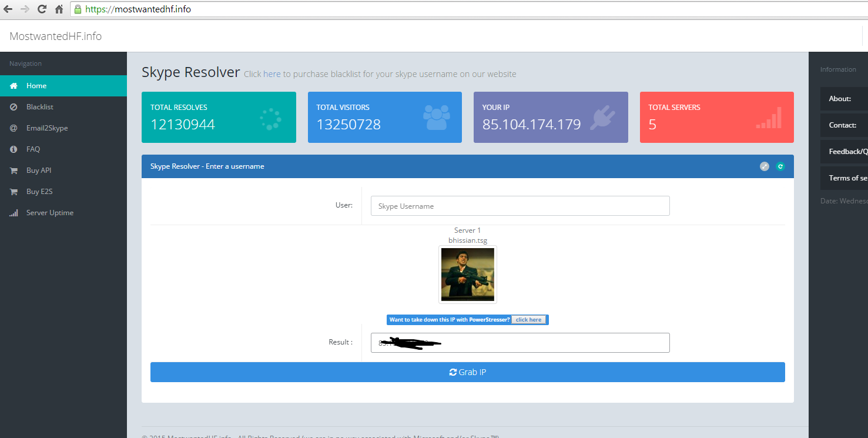868x438 pixels.
Task: Click the 'Skype Resolver' page heading
Action: [x=191, y=72]
